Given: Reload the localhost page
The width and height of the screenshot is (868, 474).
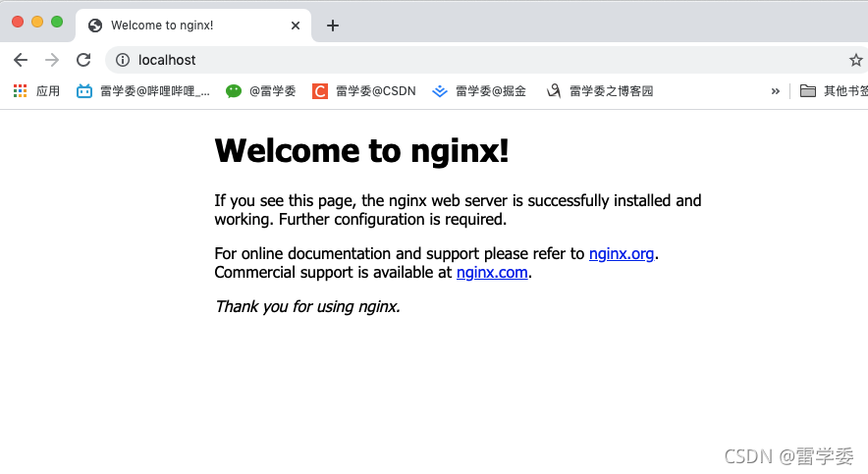Looking at the screenshot, I should tap(83, 60).
